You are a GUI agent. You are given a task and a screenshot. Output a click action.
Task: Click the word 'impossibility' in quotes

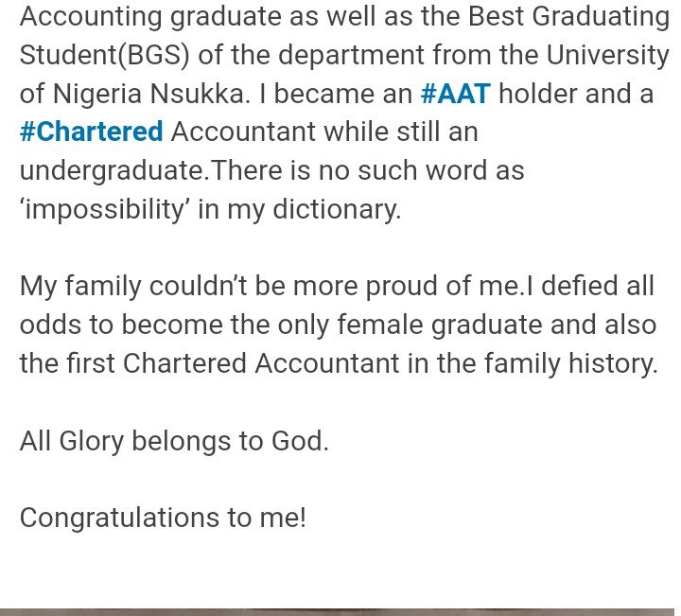pos(105,209)
